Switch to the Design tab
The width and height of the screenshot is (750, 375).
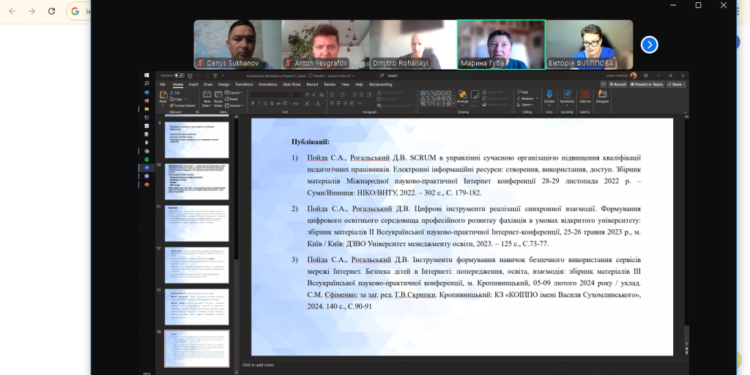(x=224, y=84)
